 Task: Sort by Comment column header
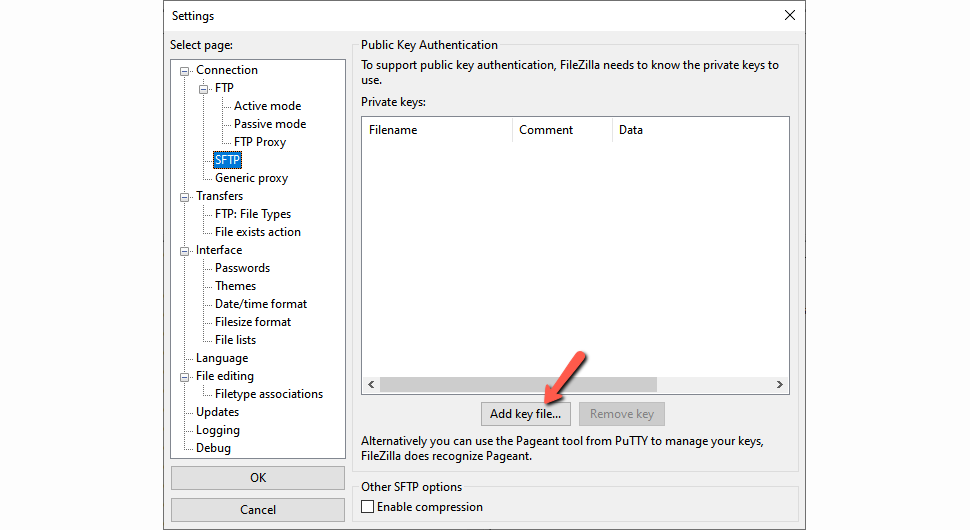(x=562, y=130)
